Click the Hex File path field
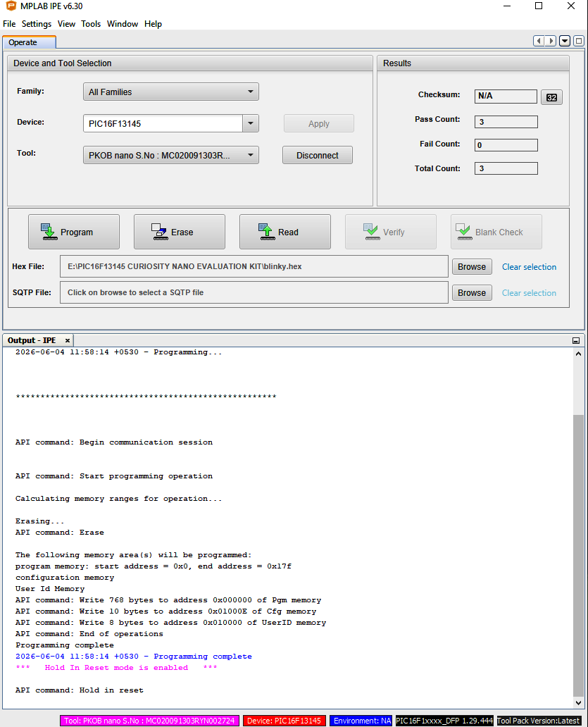The image size is (588, 727). point(254,266)
